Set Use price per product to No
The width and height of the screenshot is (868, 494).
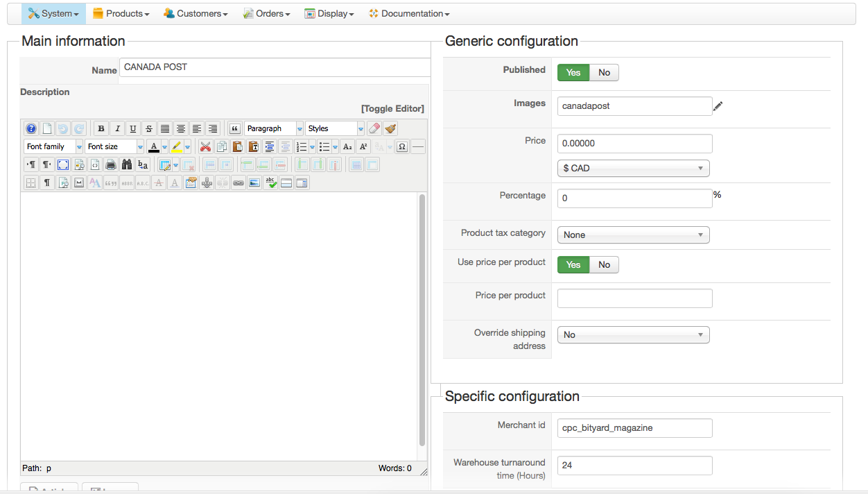pos(604,264)
